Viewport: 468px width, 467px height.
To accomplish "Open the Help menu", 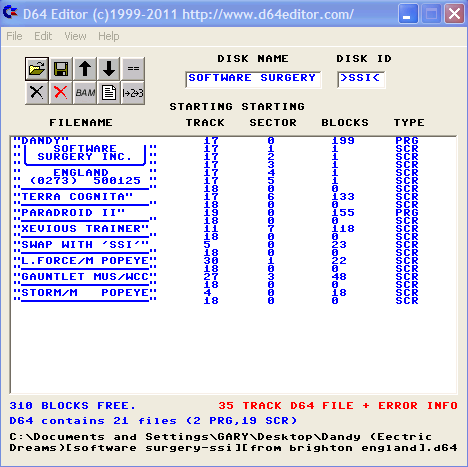I will click(109, 36).
